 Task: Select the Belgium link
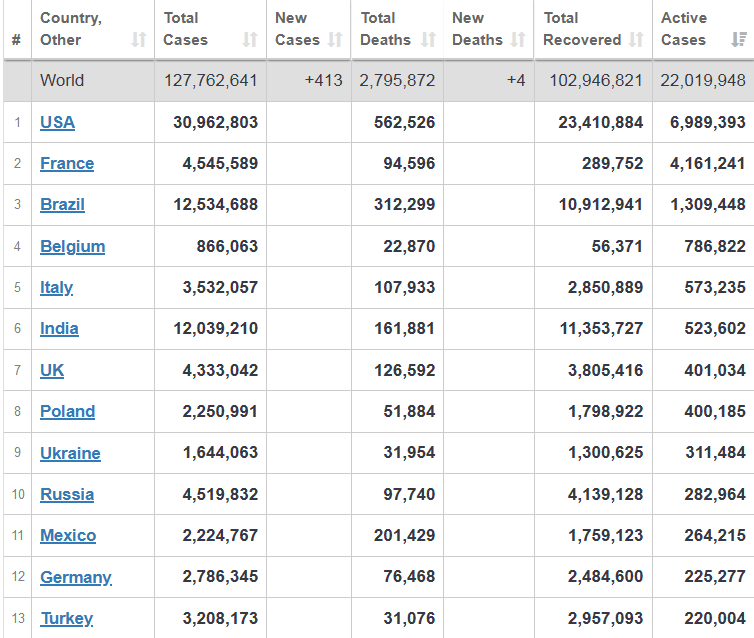[x=72, y=246]
